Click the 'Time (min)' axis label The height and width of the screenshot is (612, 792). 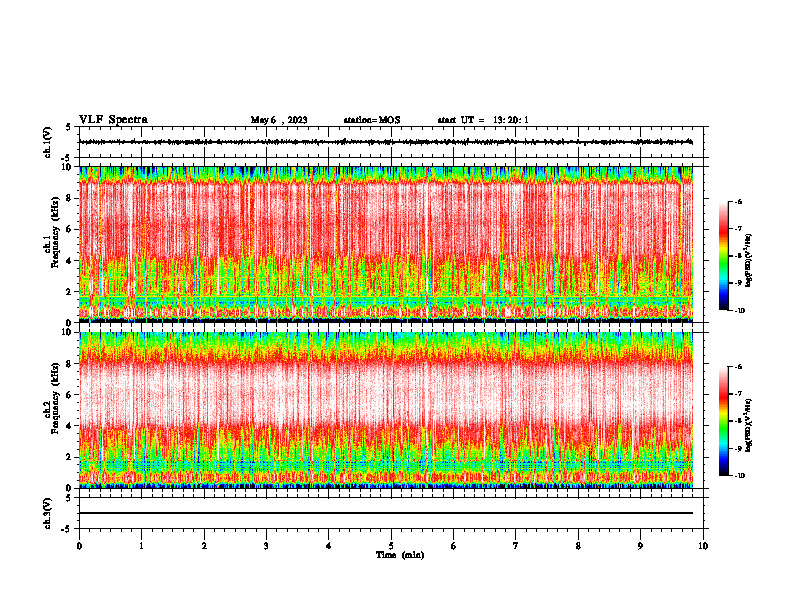pyautogui.click(x=400, y=555)
